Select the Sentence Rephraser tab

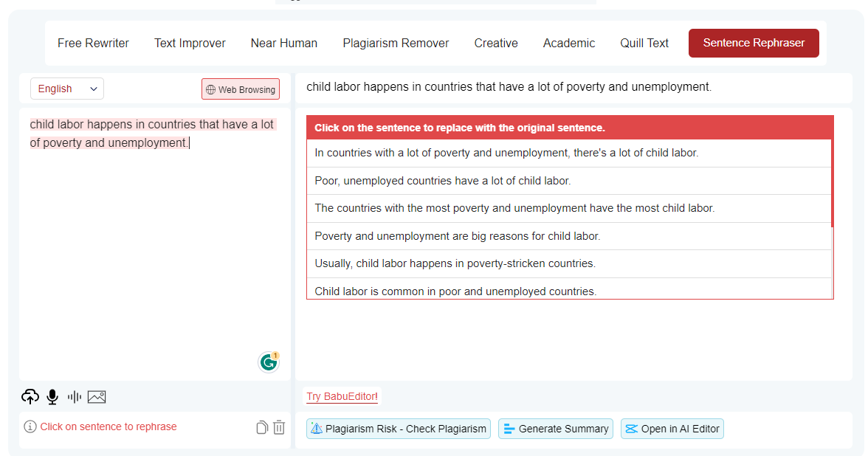754,43
